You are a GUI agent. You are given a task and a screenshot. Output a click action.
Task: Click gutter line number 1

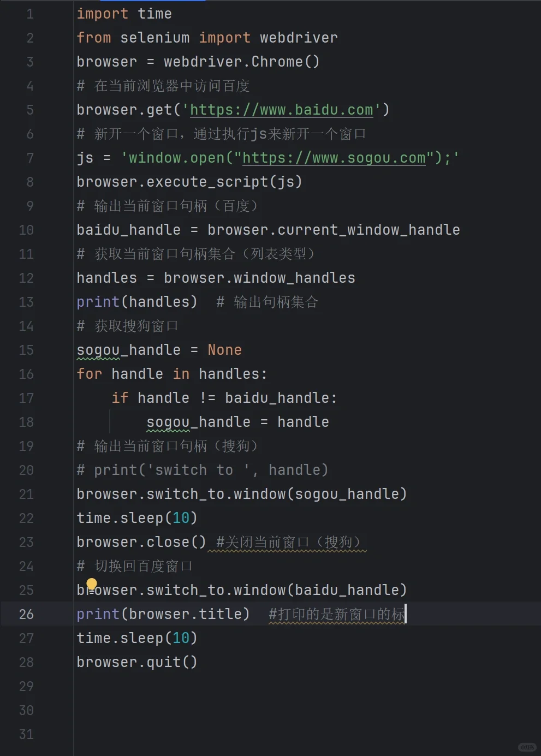(x=30, y=14)
